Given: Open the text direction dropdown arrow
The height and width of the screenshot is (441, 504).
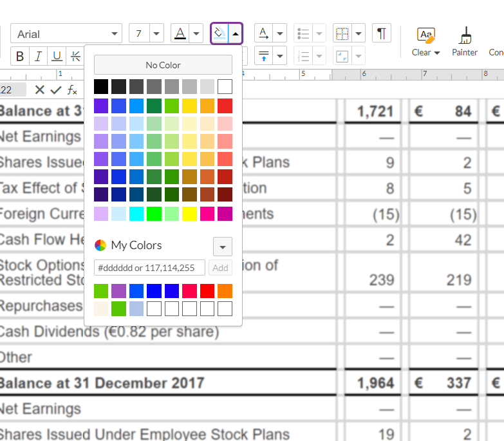Looking at the screenshot, I should point(280,33).
